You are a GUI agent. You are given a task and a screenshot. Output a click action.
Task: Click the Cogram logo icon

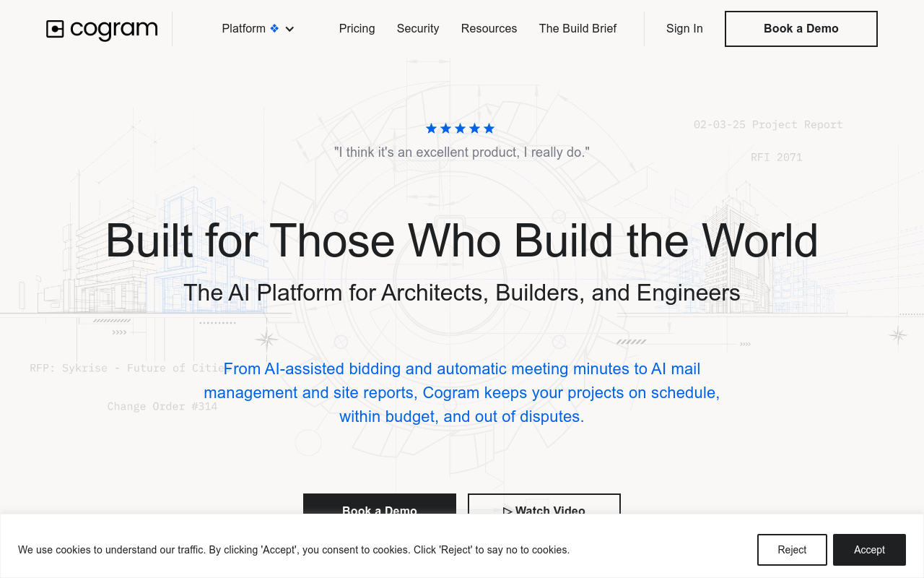coord(56,29)
